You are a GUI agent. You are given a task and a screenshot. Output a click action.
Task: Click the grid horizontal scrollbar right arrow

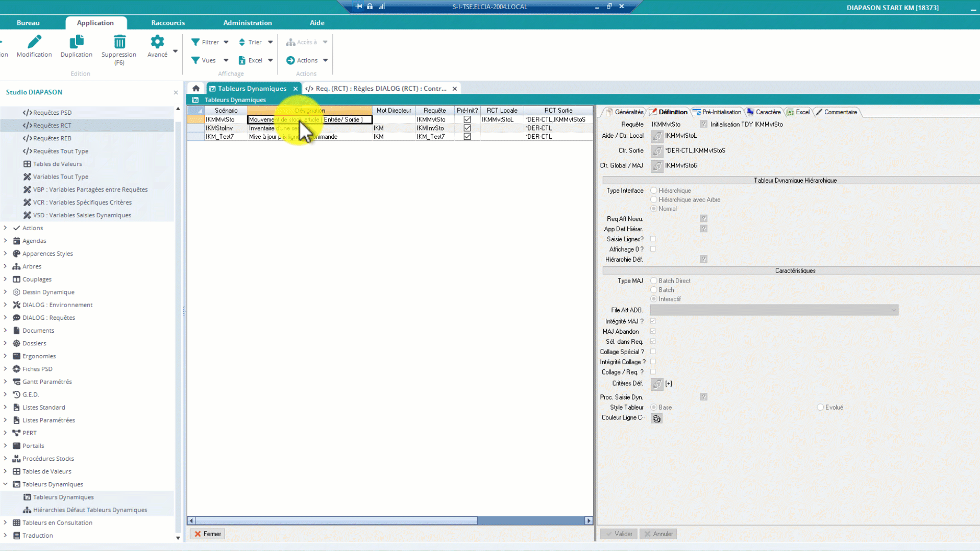[x=589, y=521]
